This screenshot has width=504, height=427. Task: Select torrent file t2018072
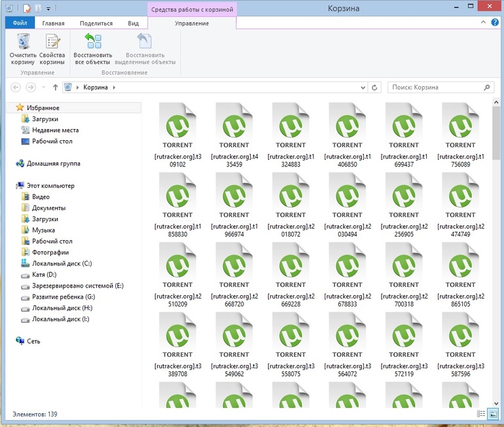coord(291,205)
